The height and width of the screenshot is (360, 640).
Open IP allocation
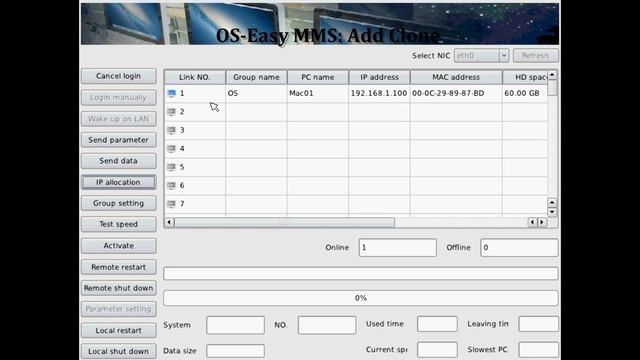pyautogui.click(x=118, y=182)
